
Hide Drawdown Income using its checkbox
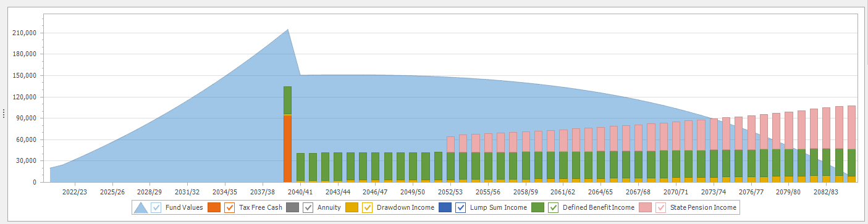(x=367, y=207)
